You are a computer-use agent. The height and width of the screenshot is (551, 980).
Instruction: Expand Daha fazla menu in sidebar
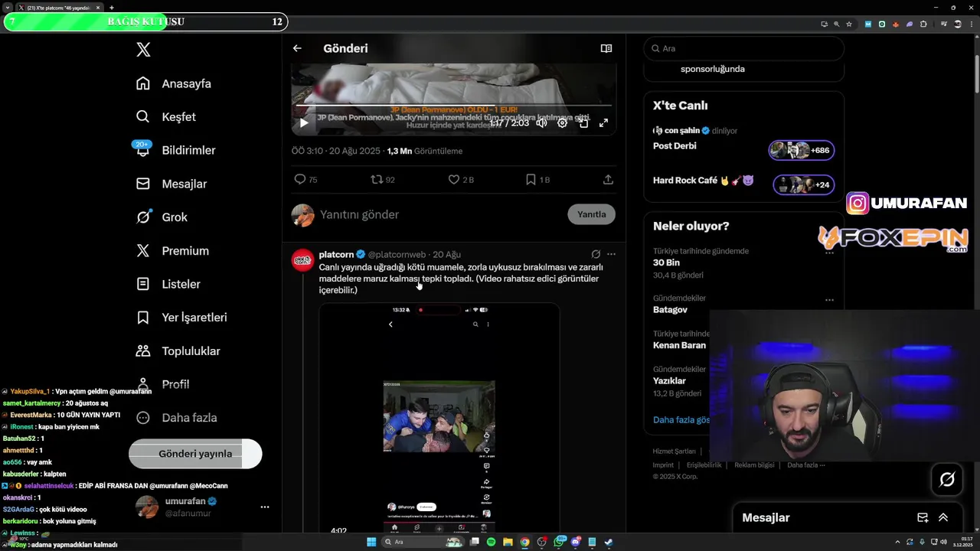pos(176,418)
